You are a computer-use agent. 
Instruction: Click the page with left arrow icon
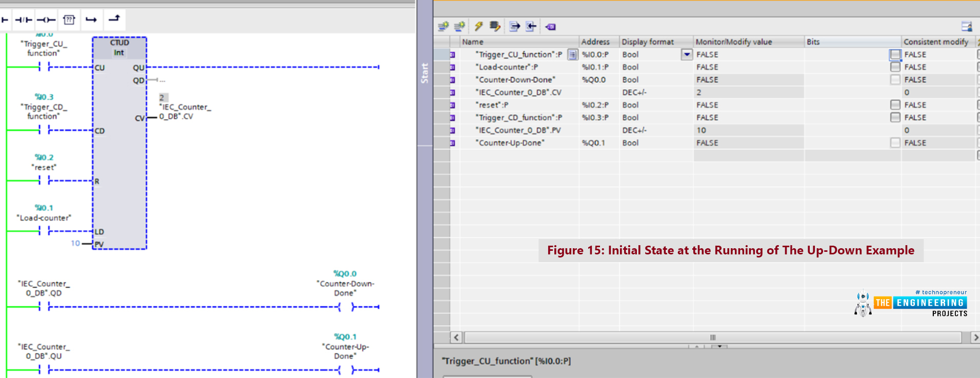coord(531,26)
